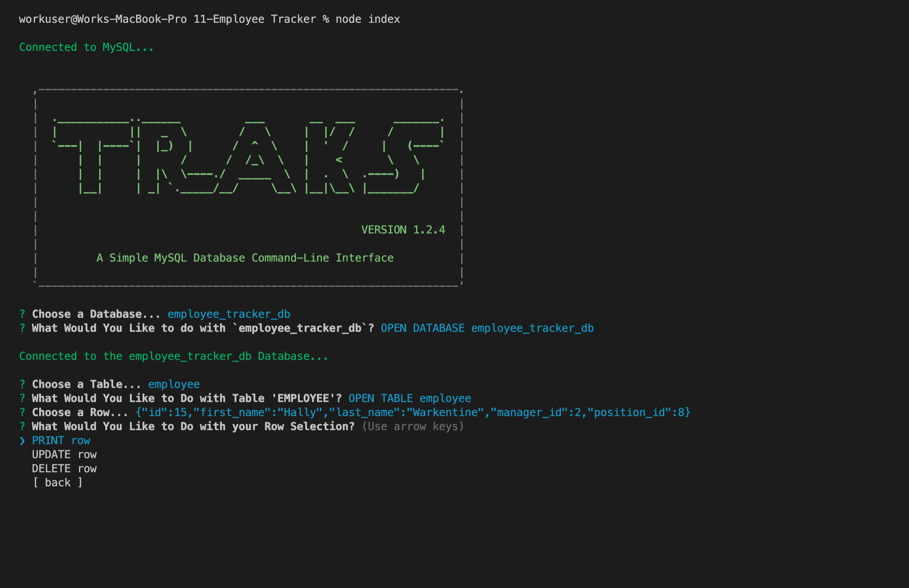Click the employee table answer text
909x588 pixels.
(174, 384)
